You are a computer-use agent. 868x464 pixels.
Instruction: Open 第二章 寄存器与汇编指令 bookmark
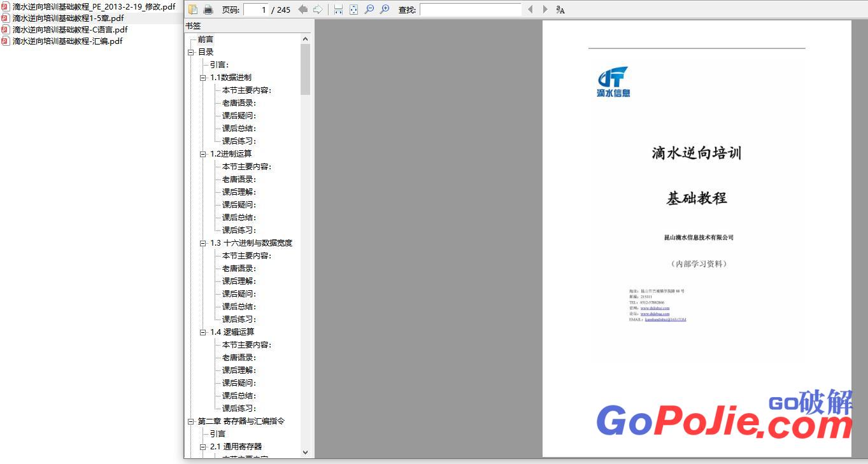pos(241,421)
